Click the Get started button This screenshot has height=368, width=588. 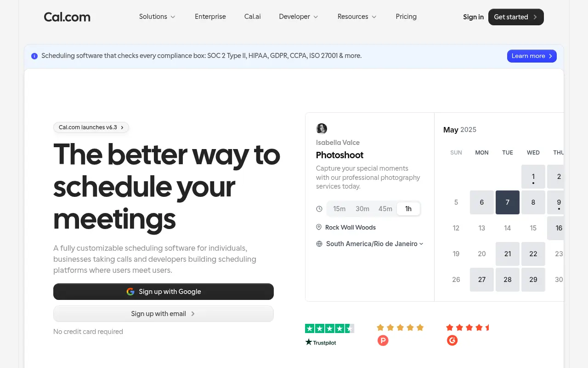click(516, 17)
